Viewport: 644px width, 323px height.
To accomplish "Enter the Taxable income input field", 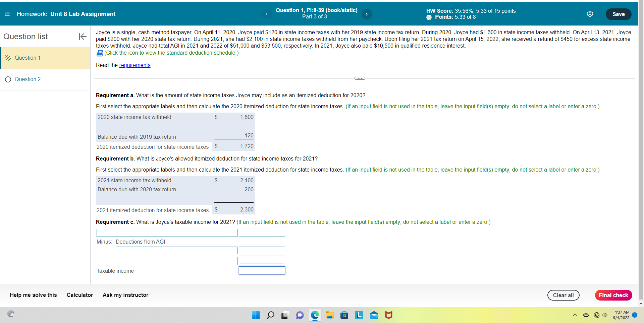I will [261, 270].
